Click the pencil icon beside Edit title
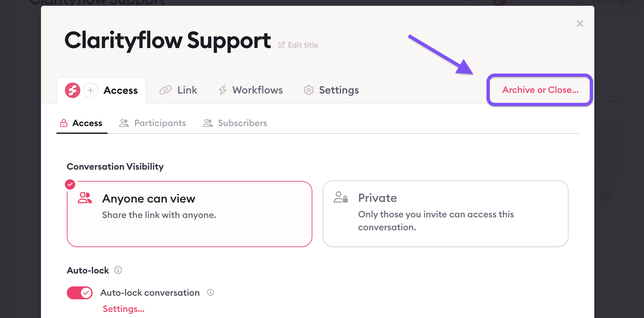Image resolution: width=644 pixels, height=318 pixels. 282,45
